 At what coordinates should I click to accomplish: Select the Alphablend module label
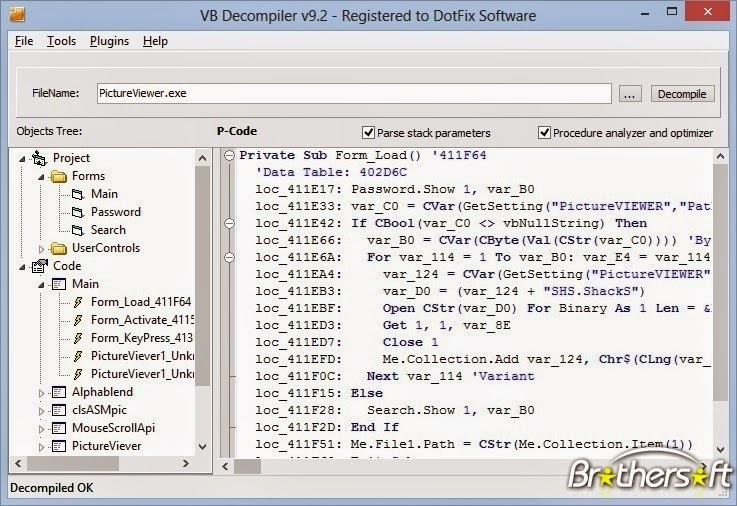[102, 392]
